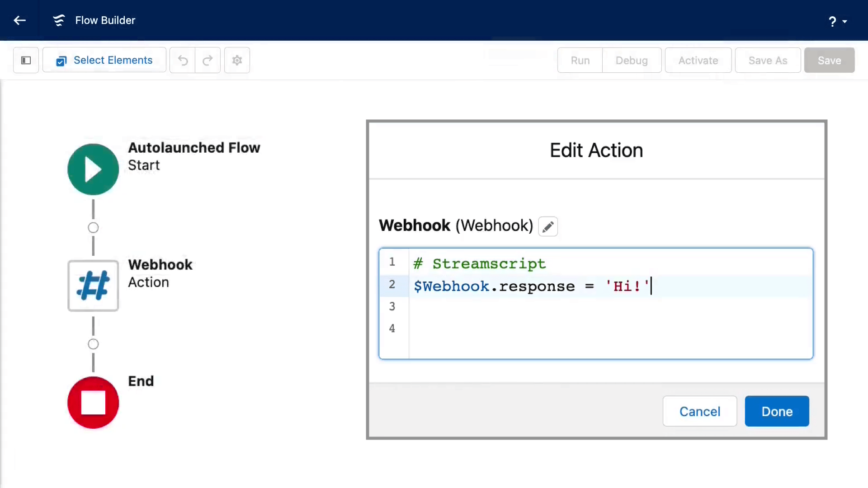The image size is (868, 488).
Task: Click the Autolaunched Flow Start icon
Action: click(93, 169)
